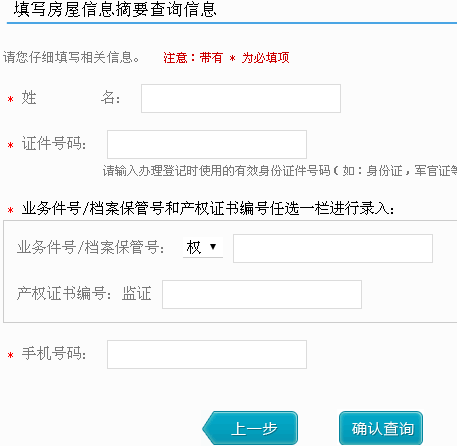This screenshot has height=446, width=457.
Task: Click the 姓 名 field label
Action: [70, 98]
